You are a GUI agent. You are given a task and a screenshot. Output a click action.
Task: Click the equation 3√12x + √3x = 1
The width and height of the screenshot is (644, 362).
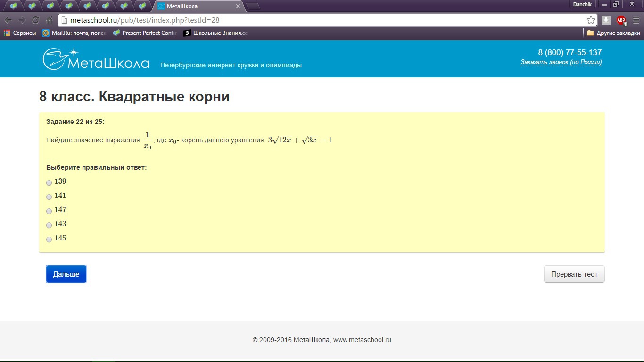[300, 140]
